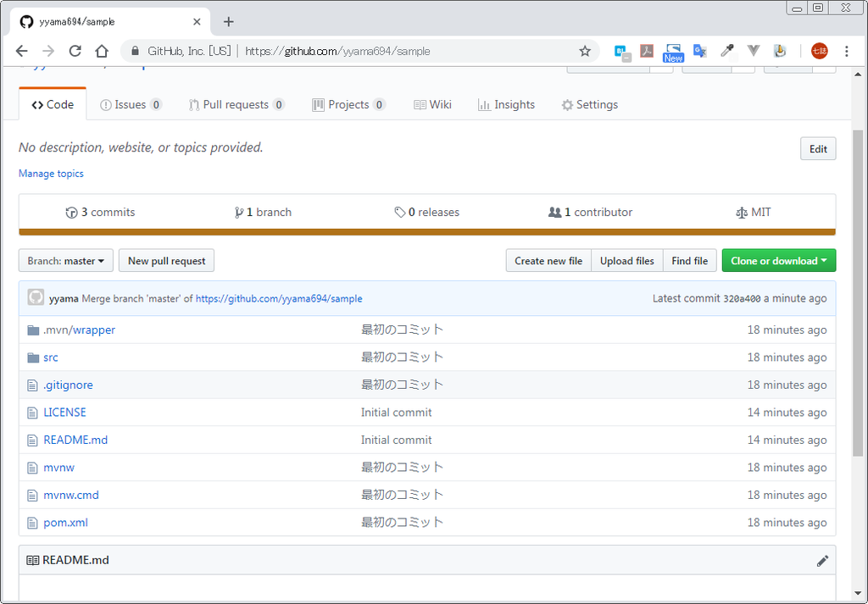The image size is (868, 604).
Task: Open the 1 branch link
Action: pyautogui.click(x=264, y=212)
